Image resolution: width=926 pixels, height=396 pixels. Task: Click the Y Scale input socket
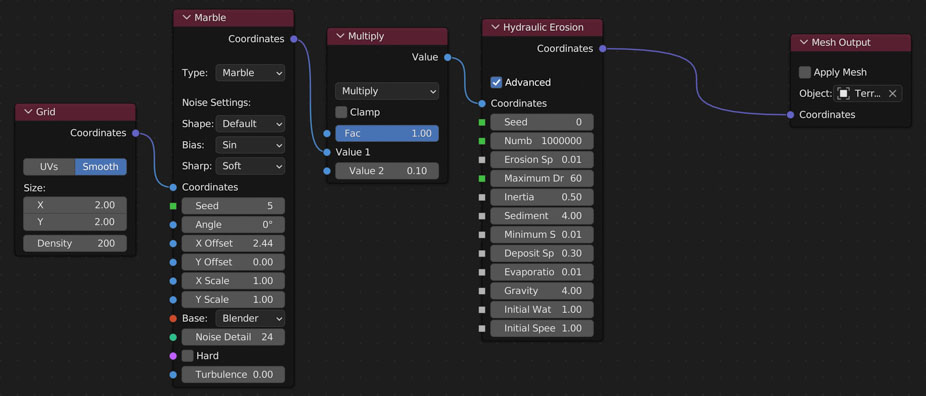[173, 300]
